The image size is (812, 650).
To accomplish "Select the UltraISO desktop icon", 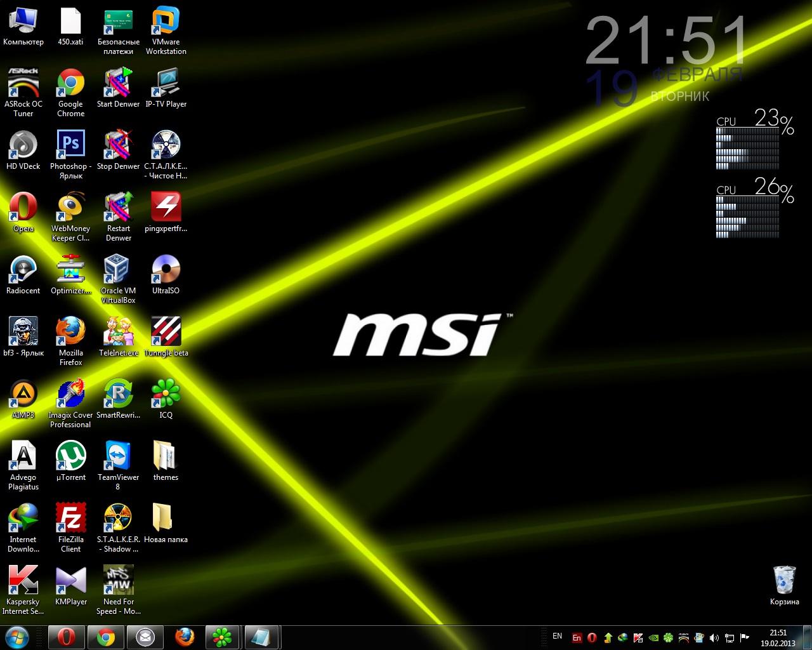I will [x=166, y=270].
